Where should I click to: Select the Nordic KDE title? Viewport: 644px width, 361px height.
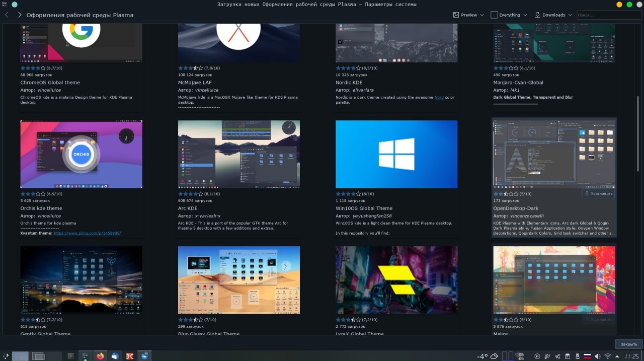pyautogui.click(x=349, y=82)
